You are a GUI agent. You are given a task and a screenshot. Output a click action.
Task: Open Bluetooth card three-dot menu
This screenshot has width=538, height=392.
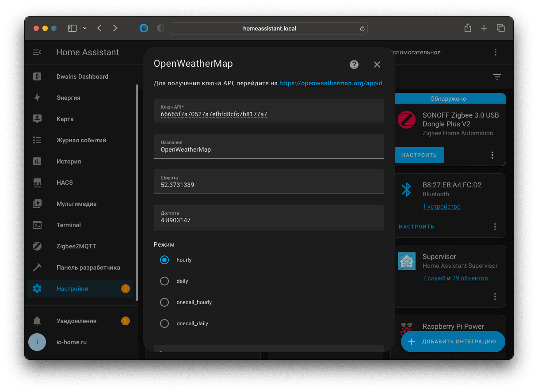[495, 227]
